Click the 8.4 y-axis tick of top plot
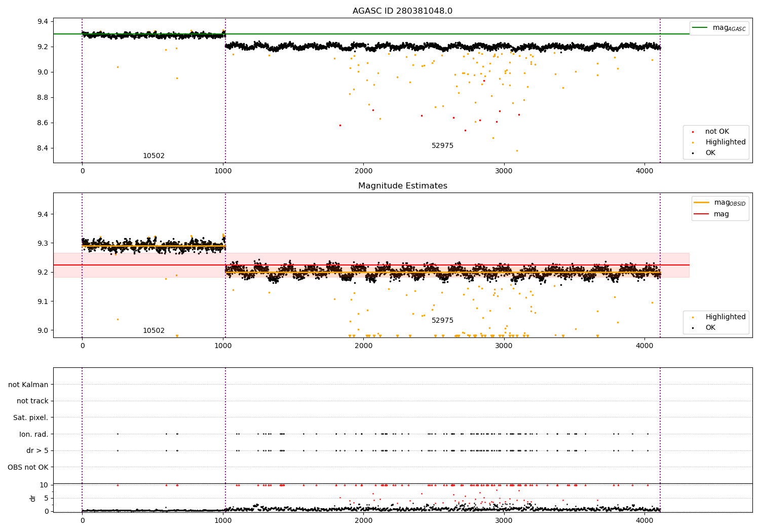 coord(43,148)
